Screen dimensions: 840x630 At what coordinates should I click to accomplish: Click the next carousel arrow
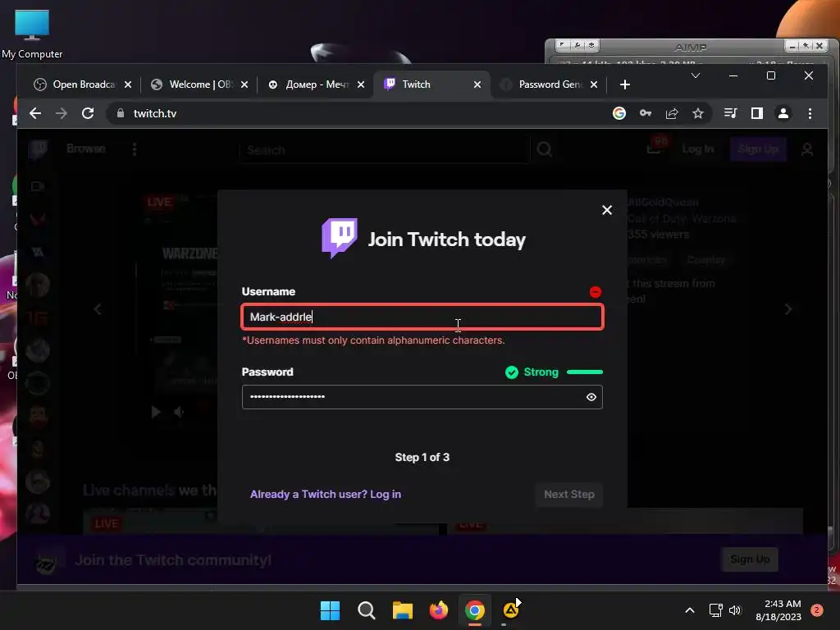[x=788, y=309]
